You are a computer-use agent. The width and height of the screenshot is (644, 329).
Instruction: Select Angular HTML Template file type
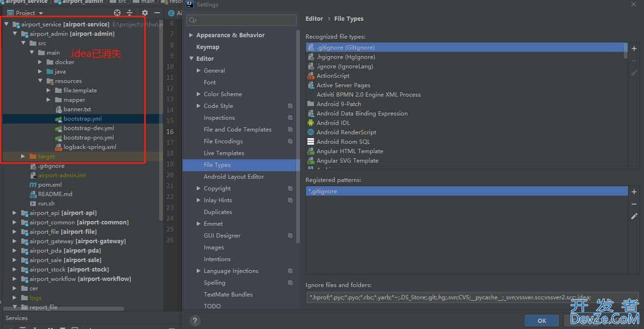pyautogui.click(x=349, y=151)
